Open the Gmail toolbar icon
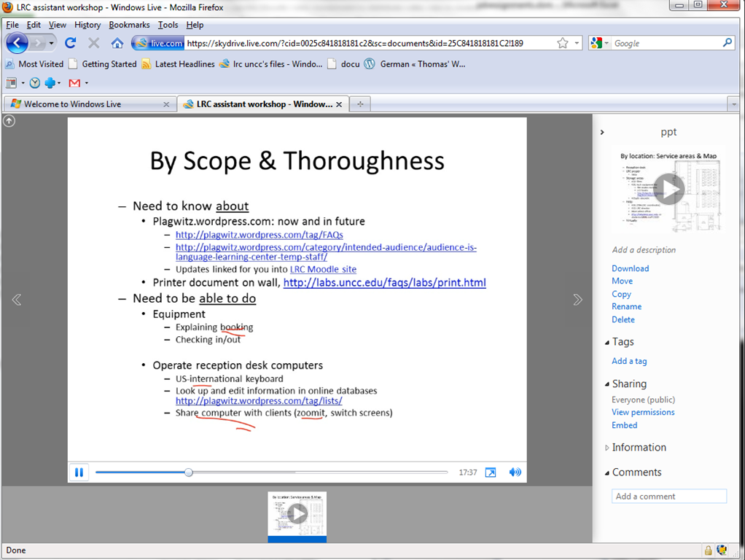Viewport: 745px width, 560px height. pyautogui.click(x=74, y=83)
